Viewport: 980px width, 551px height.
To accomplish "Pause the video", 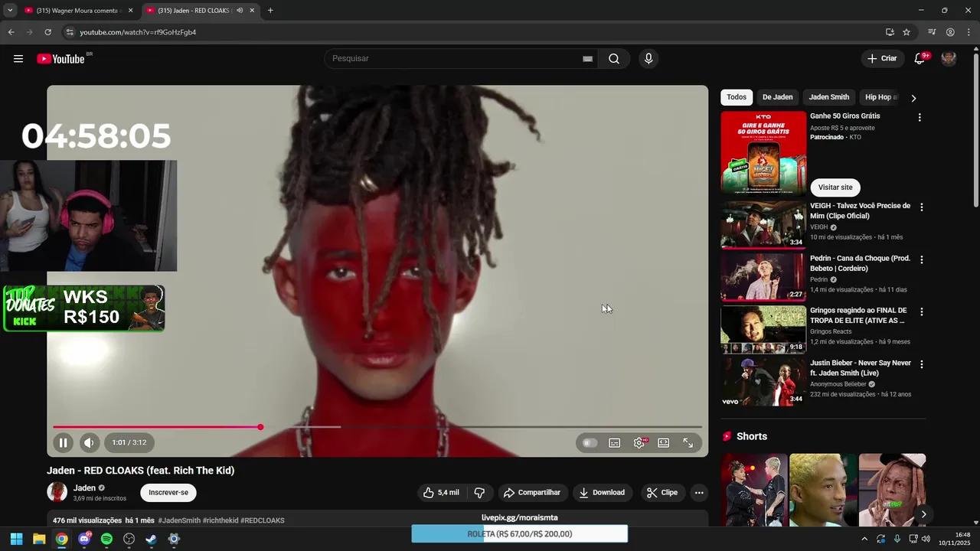I will tap(64, 442).
